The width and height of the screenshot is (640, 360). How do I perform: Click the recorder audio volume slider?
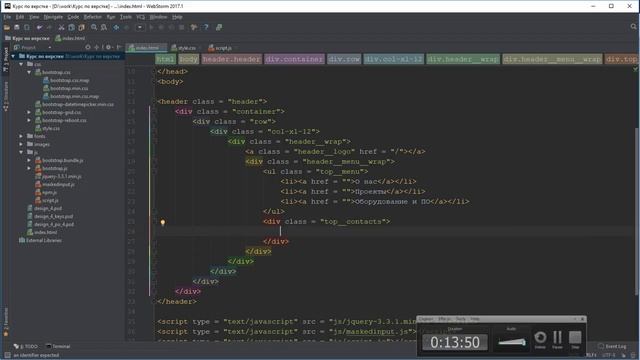tap(512, 342)
